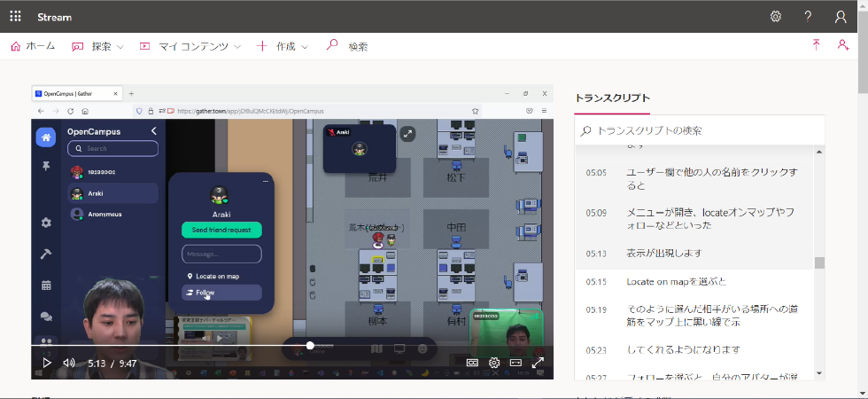Click Locate on map option
Screen dimensions: 868x399
213,276
